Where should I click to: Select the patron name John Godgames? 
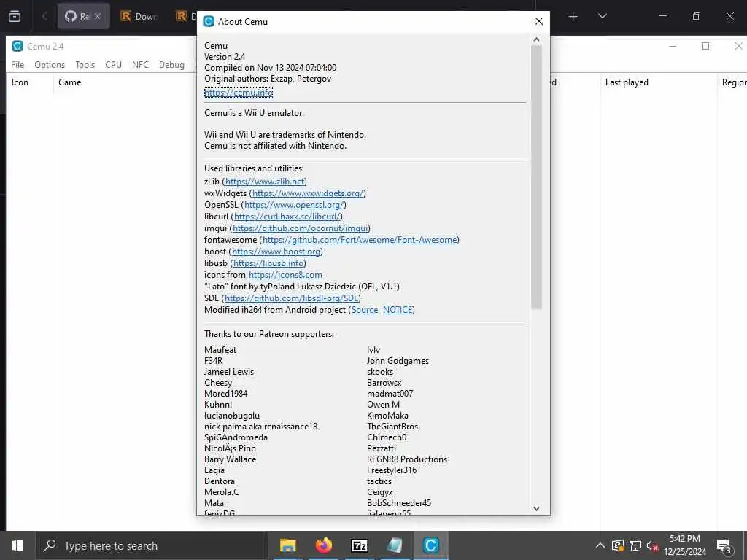[x=398, y=361]
